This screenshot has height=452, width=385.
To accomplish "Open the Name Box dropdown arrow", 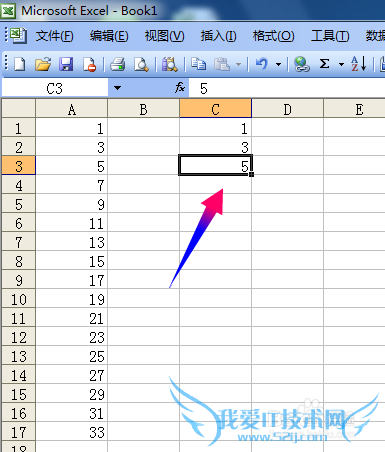I will (117, 88).
